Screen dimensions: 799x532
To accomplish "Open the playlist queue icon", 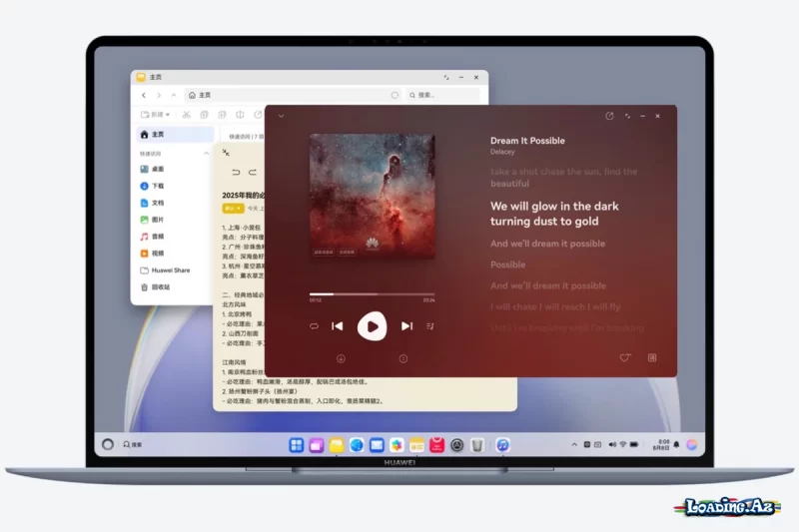I will click(430, 326).
